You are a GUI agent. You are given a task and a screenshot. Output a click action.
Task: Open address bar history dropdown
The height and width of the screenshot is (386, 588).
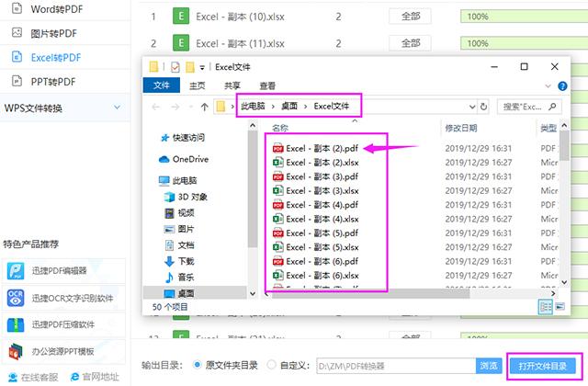point(472,107)
